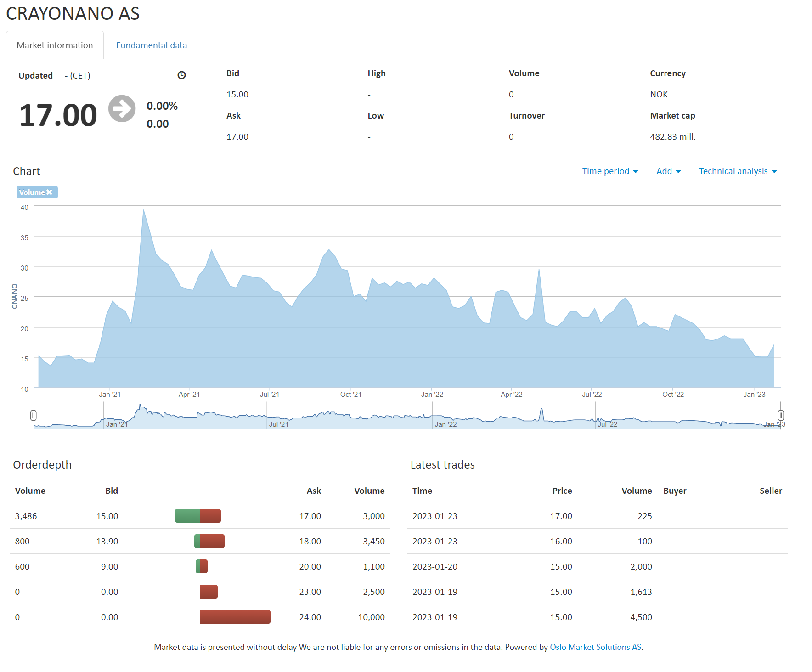The width and height of the screenshot is (812, 672).
Task: Click ask price 23.00 in Orderdepth
Action: [310, 592]
